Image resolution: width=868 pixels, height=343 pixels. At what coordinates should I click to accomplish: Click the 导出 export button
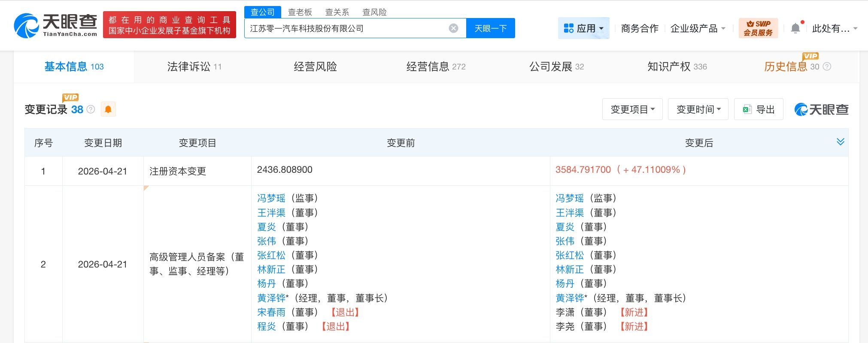[759, 109]
